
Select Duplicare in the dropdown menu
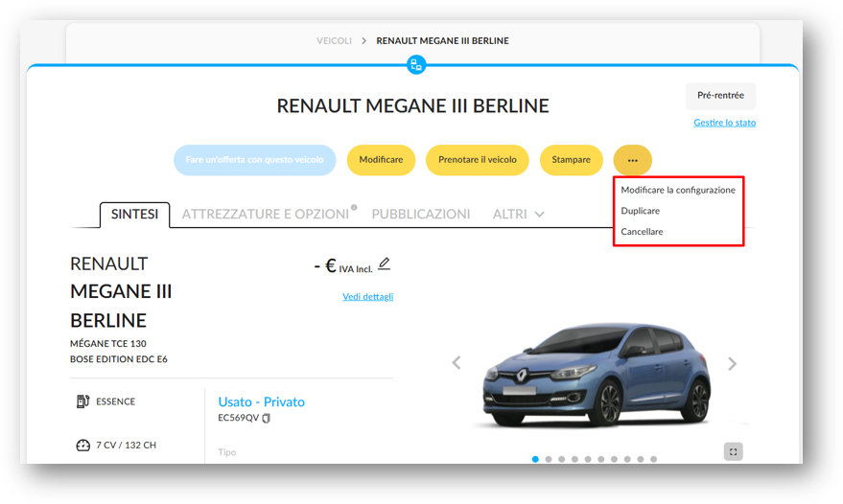tap(641, 211)
